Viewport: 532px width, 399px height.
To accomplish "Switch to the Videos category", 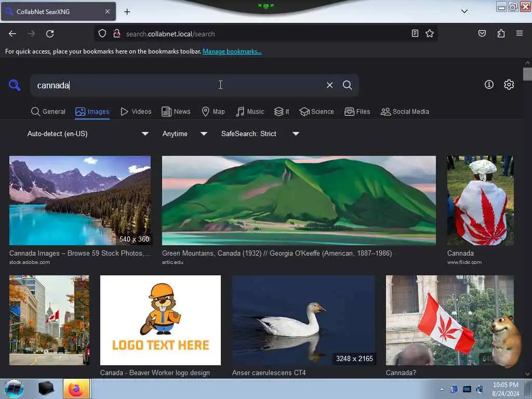I will pyautogui.click(x=136, y=111).
